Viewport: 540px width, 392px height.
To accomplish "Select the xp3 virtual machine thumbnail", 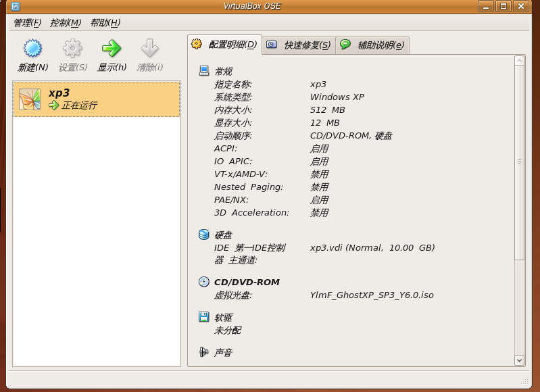I will [30, 99].
